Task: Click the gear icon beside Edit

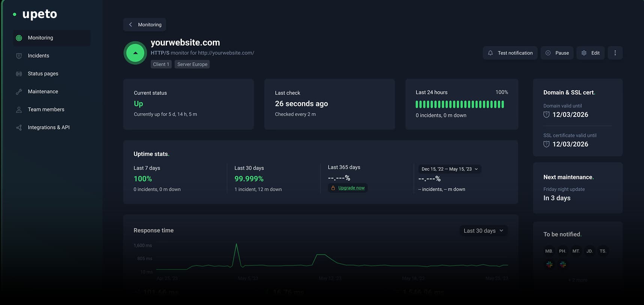Action: (584, 53)
